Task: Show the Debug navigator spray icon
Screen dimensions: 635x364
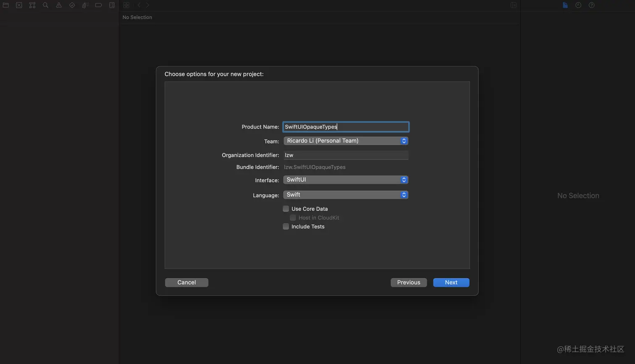Action: [x=85, y=5]
